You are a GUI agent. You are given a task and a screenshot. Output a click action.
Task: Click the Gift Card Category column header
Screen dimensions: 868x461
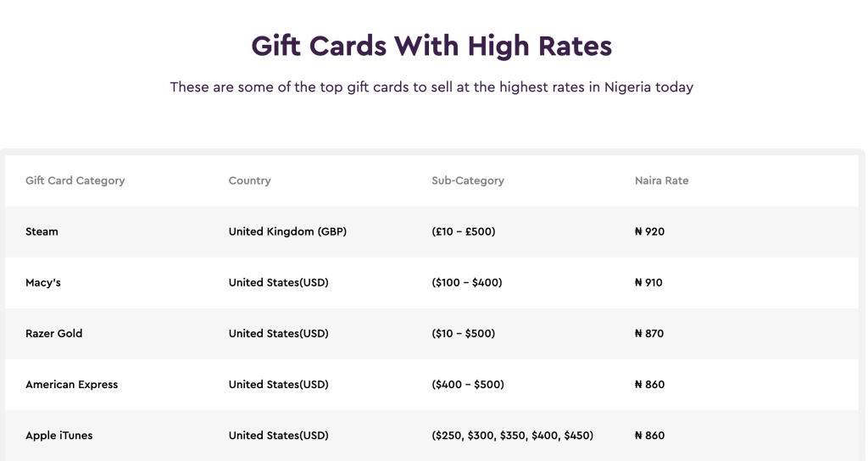point(75,181)
